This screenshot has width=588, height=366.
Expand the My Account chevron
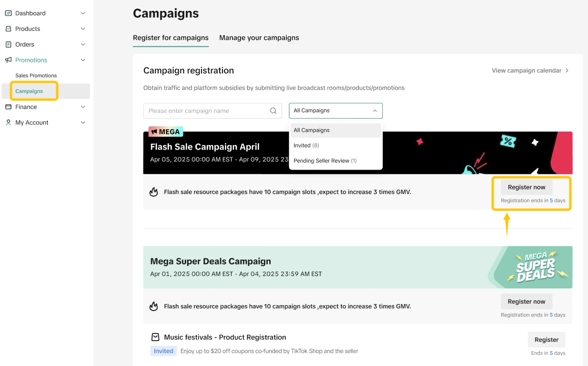(83, 122)
